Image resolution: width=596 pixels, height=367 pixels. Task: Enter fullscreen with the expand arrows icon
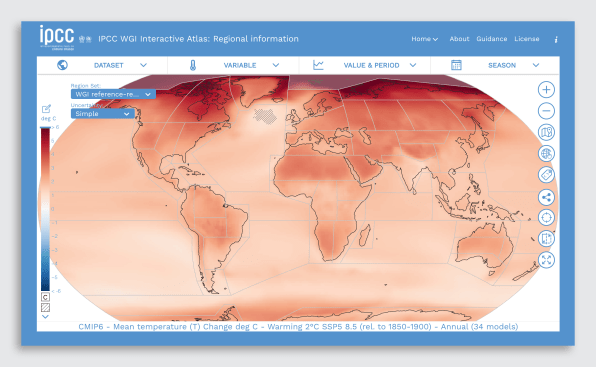point(546,260)
